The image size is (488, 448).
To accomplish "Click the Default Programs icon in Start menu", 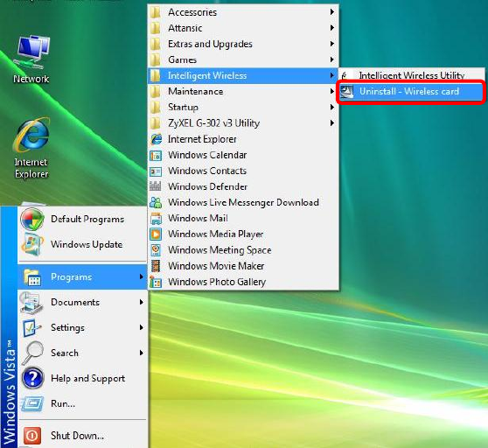I will coord(31,219).
